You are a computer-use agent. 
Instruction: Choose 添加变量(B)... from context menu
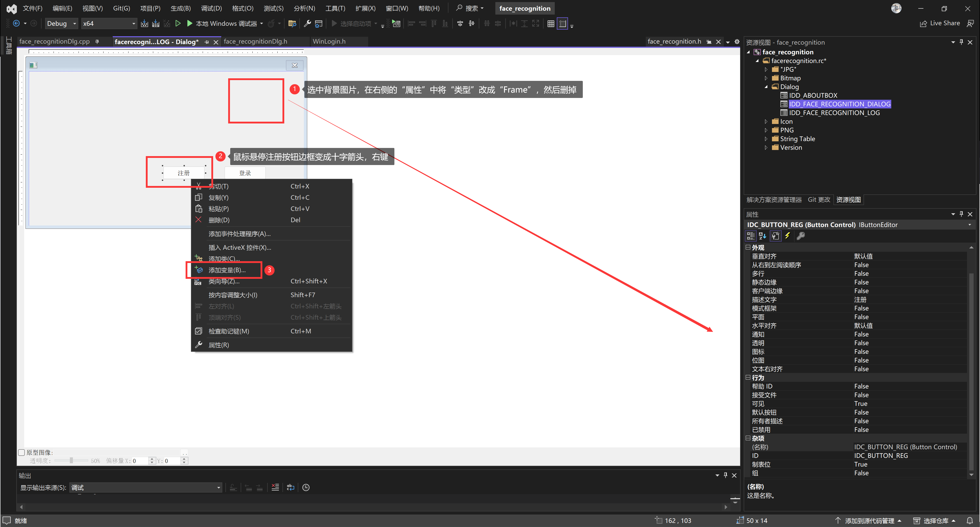click(227, 270)
